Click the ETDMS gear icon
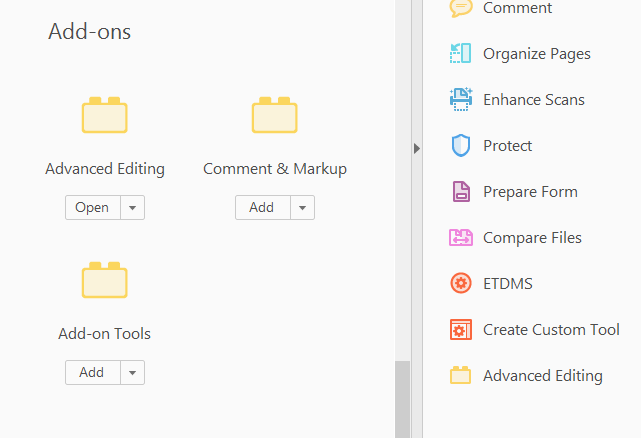Viewport: 641px width, 438px height. [x=460, y=284]
